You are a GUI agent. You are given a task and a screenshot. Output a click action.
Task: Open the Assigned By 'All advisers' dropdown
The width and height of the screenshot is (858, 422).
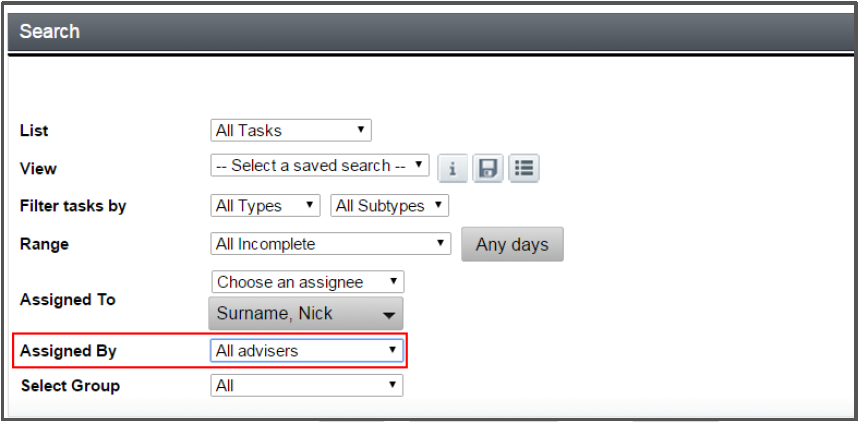307,351
